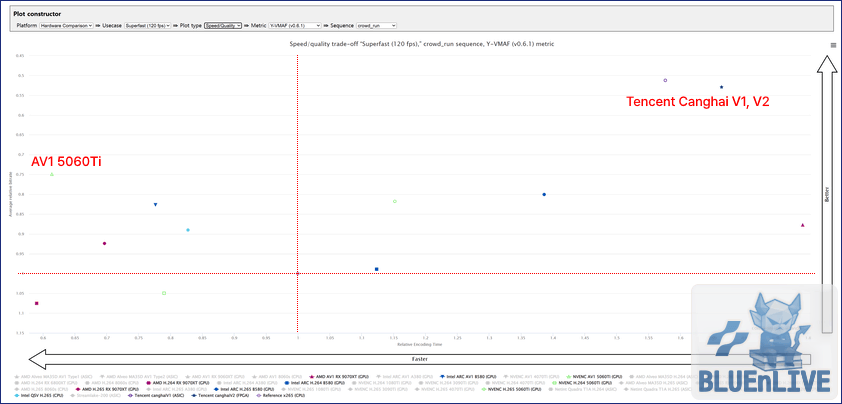Show NVENC H.264 1080Ti legend series
The height and width of the screenshot is (404, 842).
(x=382, y=383)
